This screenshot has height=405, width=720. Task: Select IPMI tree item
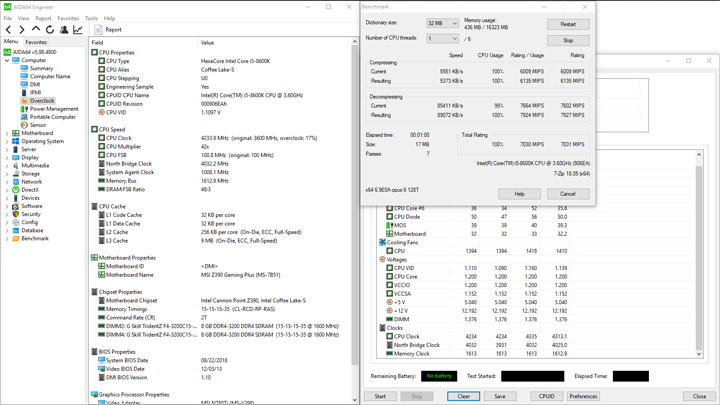tap(35, 92)
